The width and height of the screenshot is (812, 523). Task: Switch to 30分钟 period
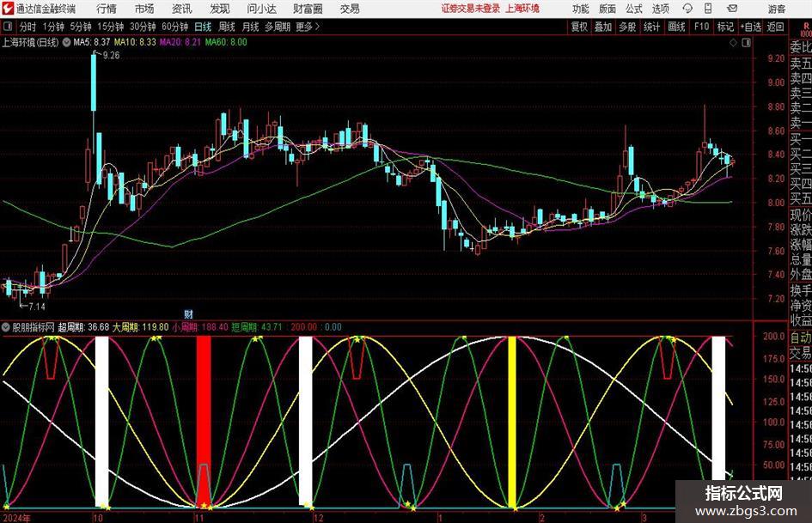tap(143, 27)
